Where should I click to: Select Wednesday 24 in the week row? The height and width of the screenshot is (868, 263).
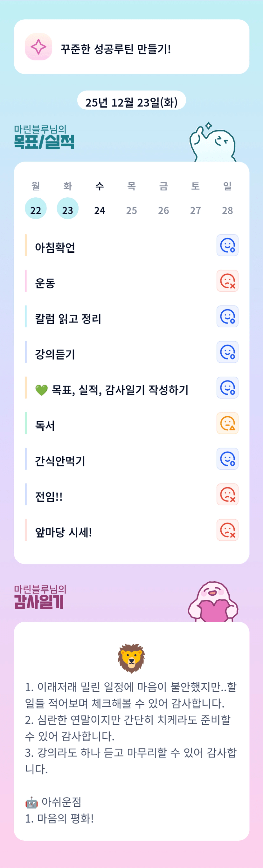click(x=100, y=210)
